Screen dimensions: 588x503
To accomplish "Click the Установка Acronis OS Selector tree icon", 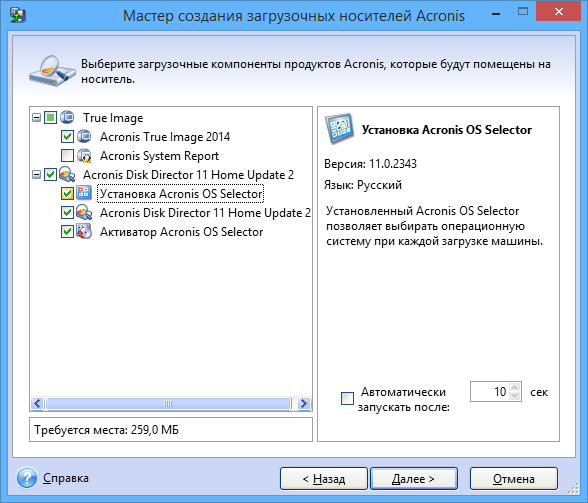I will click(84, 193).
